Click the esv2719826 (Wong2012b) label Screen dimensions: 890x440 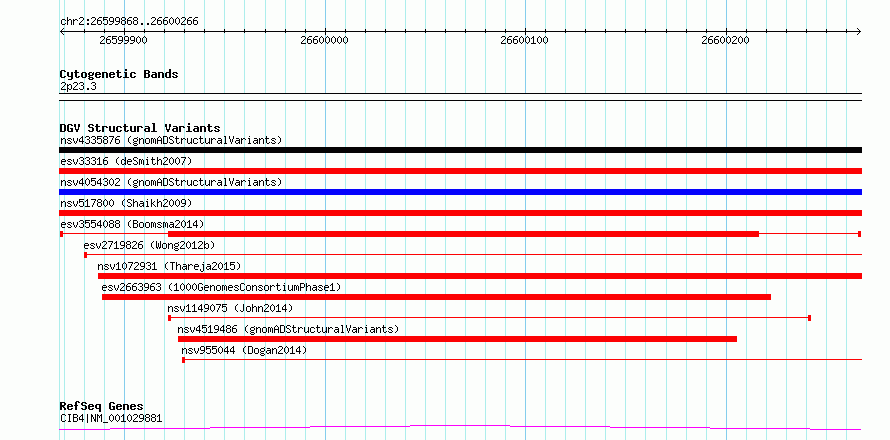[x=149, y=245]
